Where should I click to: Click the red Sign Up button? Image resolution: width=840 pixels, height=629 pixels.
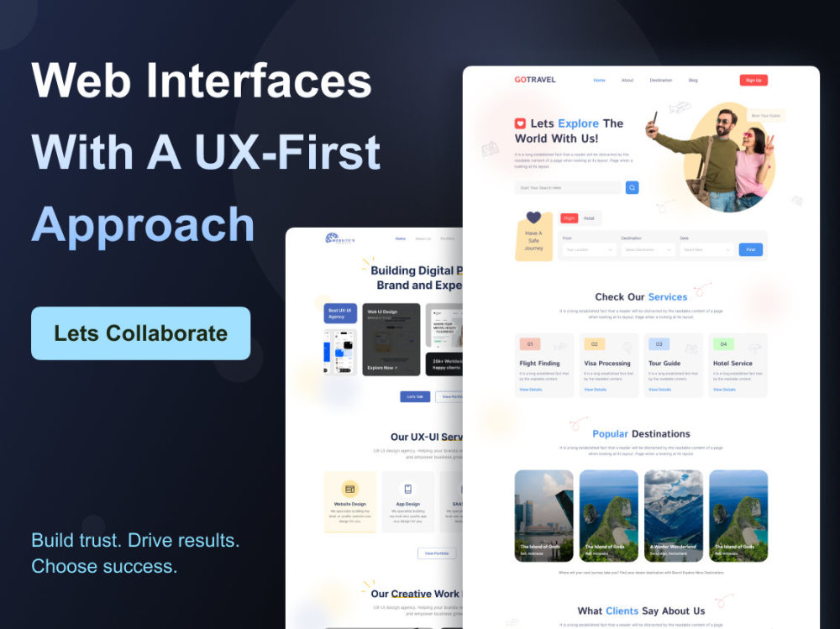(753, 81)
